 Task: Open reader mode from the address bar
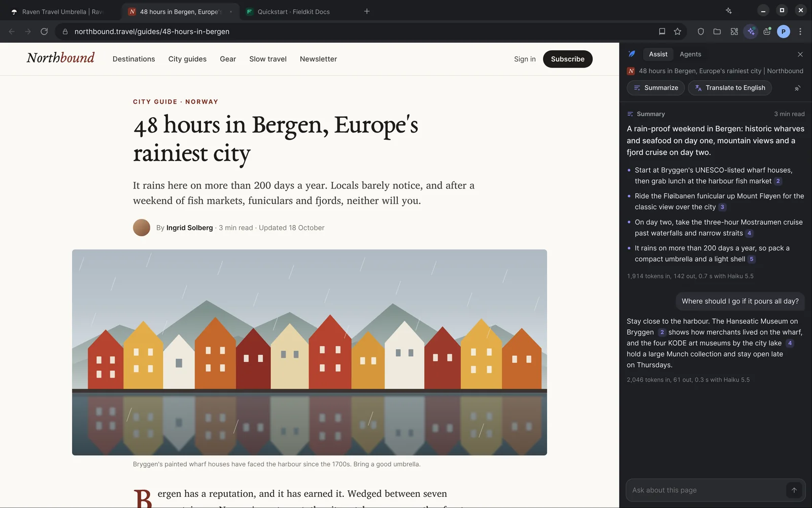click(x=662, y=31)
